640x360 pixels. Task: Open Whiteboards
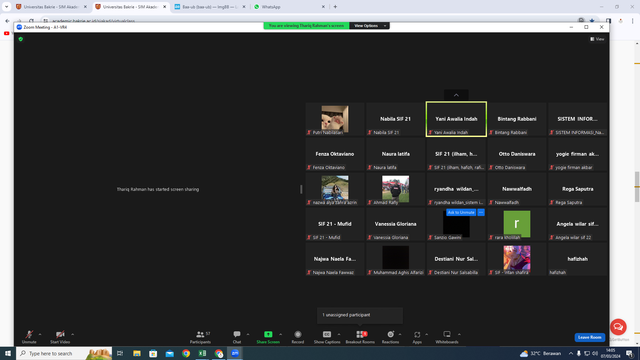(447, 337)
